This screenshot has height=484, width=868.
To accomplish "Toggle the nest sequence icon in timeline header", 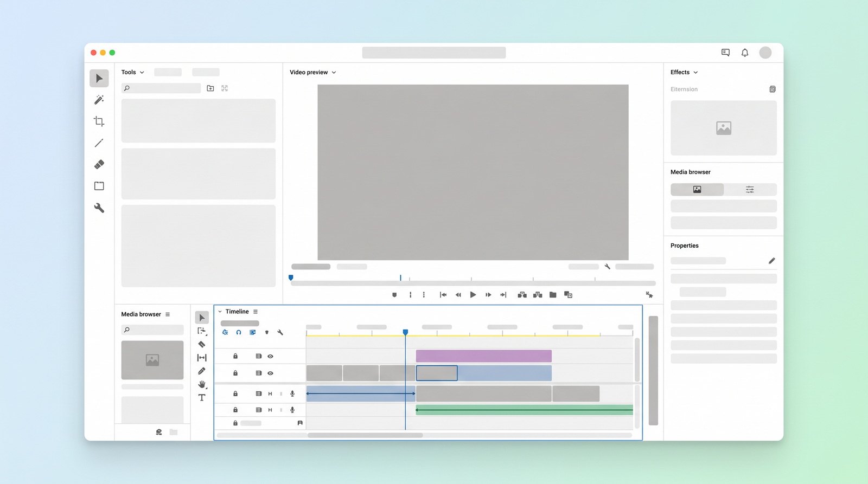I will [x=225, y=332].
